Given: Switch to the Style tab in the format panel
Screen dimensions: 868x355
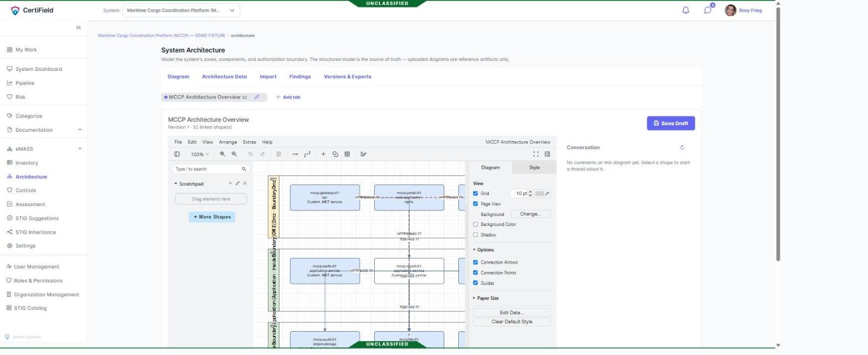Looking at the screenshot, I should [534, 167].
